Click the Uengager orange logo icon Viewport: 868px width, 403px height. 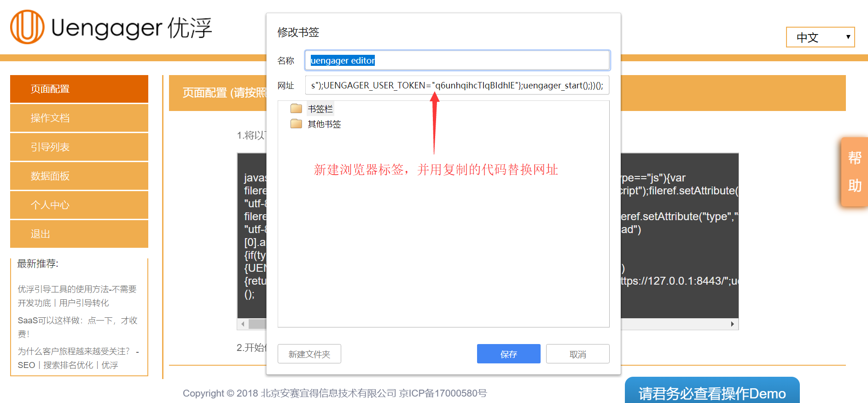coord(27,27)
